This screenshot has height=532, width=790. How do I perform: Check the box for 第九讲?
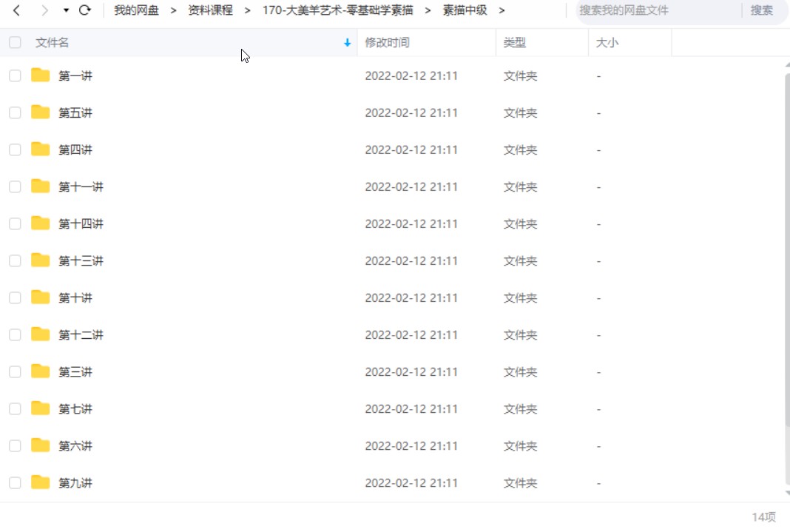15,482
